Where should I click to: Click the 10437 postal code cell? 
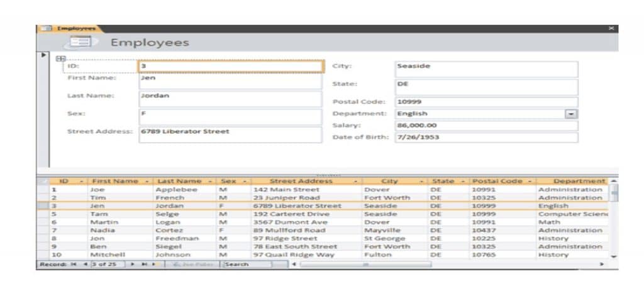click(x=502, y=231)
